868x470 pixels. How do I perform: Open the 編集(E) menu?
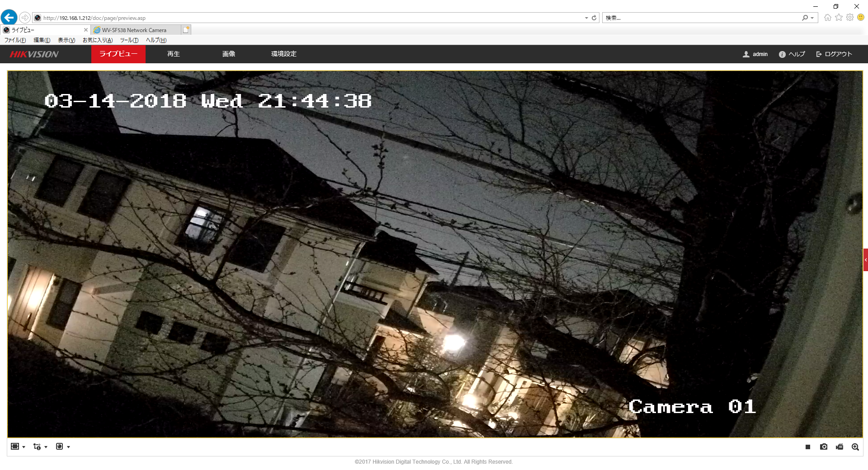pos(42,40)
